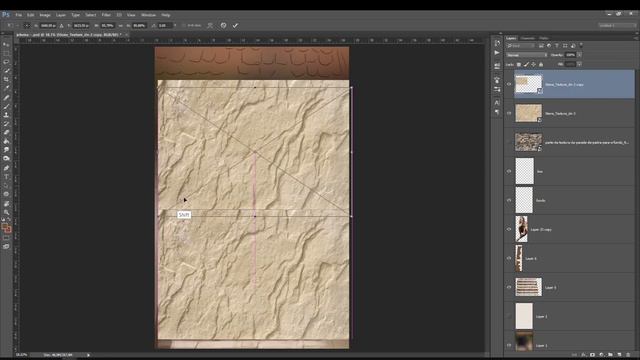Click the layer Opacity value field

[570, 55]
